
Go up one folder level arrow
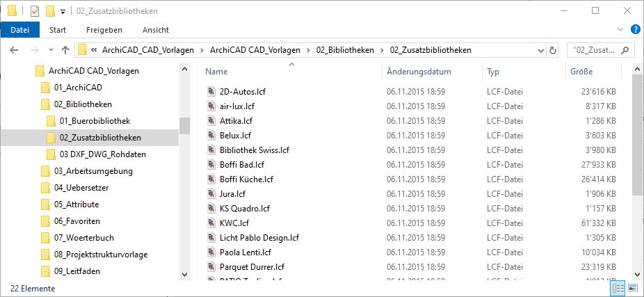[x=65, y=50]
